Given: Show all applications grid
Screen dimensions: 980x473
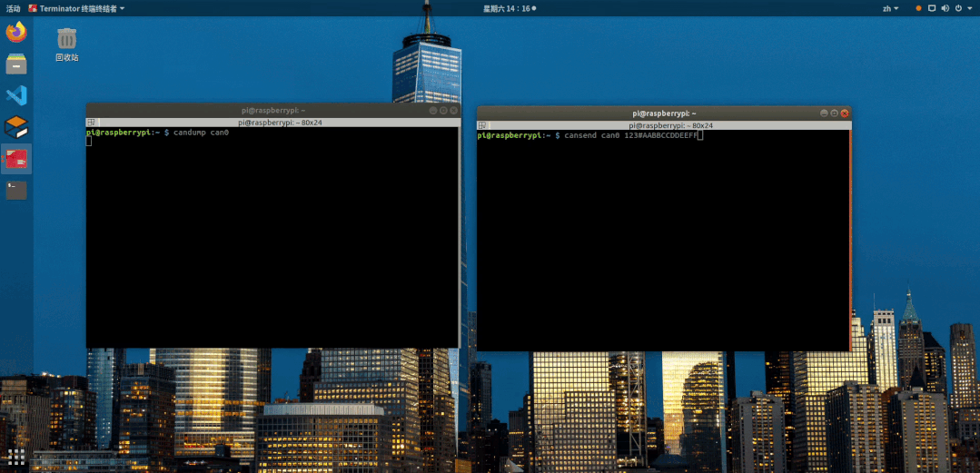Looking at the screenshot, I should pyautogui.click(x=16, y=457).
